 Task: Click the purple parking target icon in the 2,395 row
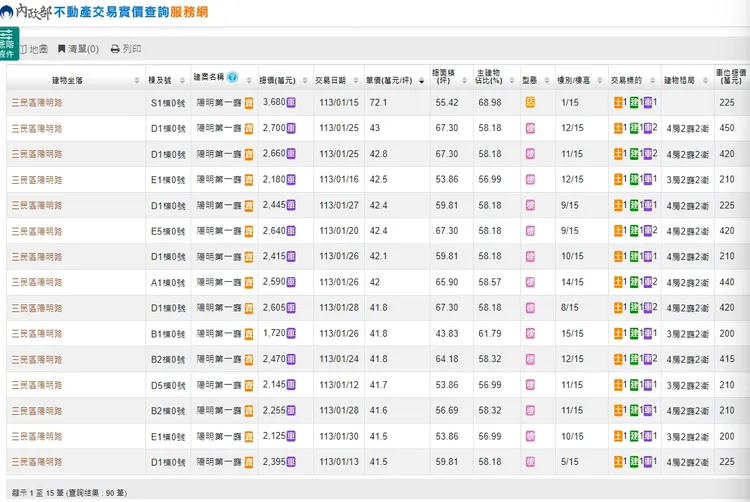pyautogui.click(x=648, y=462)
